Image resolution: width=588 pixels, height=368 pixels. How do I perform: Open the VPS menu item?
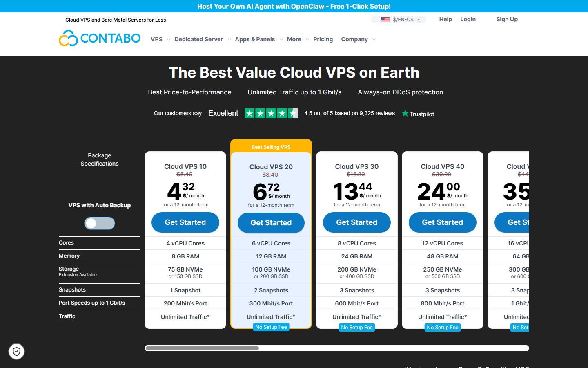tap(156, 39)
